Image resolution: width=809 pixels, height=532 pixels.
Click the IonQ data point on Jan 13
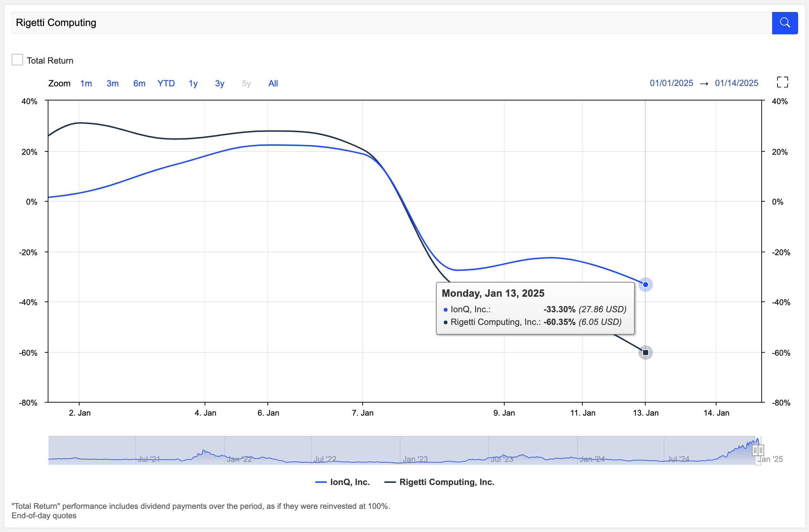point(646,285)
